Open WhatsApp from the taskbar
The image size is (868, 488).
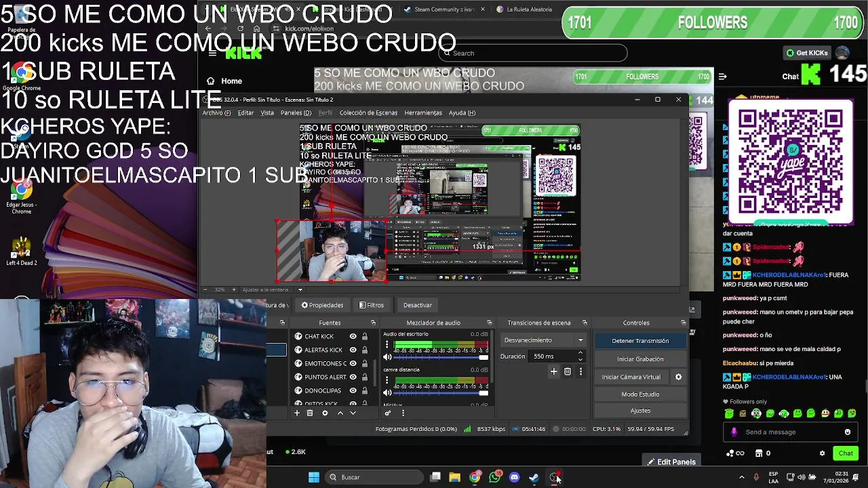pyautogui.click(x=494, y=477)
